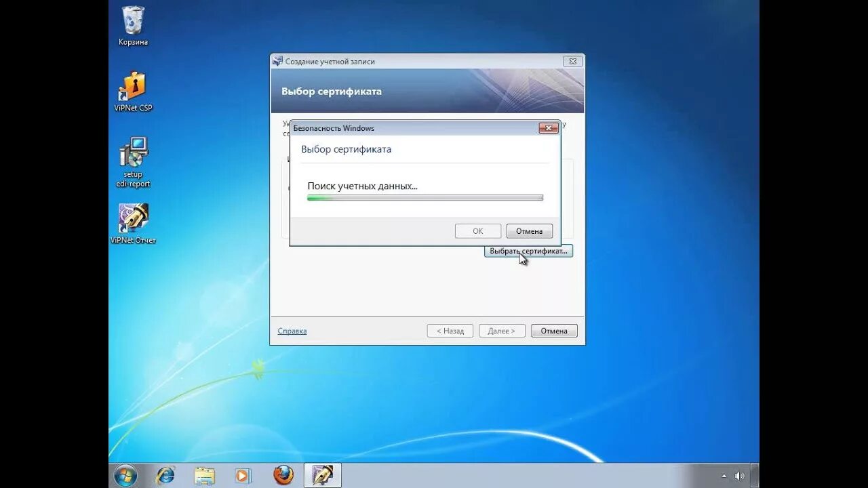This screenshot has height=488, width=868.
Task: Close the Создание учетной записи window
Action: 572,61
